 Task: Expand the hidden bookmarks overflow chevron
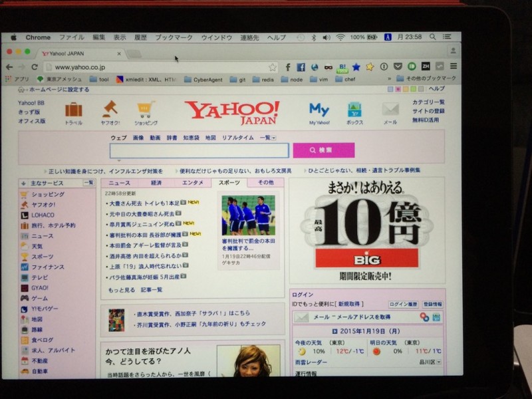click(389, 78)
